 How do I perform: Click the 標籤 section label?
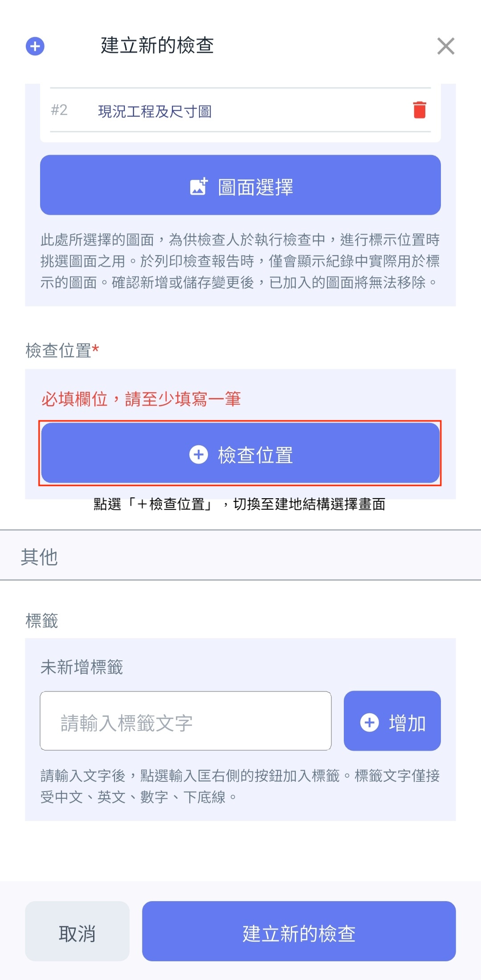click(x=42, y=621)
